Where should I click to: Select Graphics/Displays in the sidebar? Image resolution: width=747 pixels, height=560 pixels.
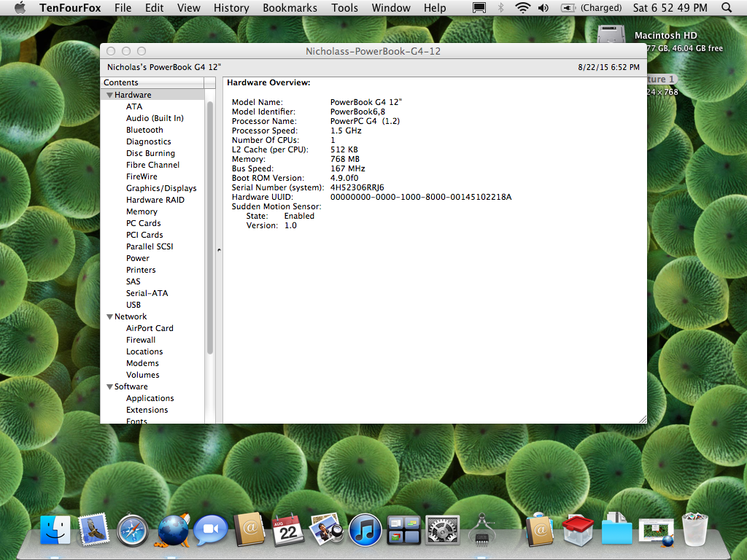[161, 188]
